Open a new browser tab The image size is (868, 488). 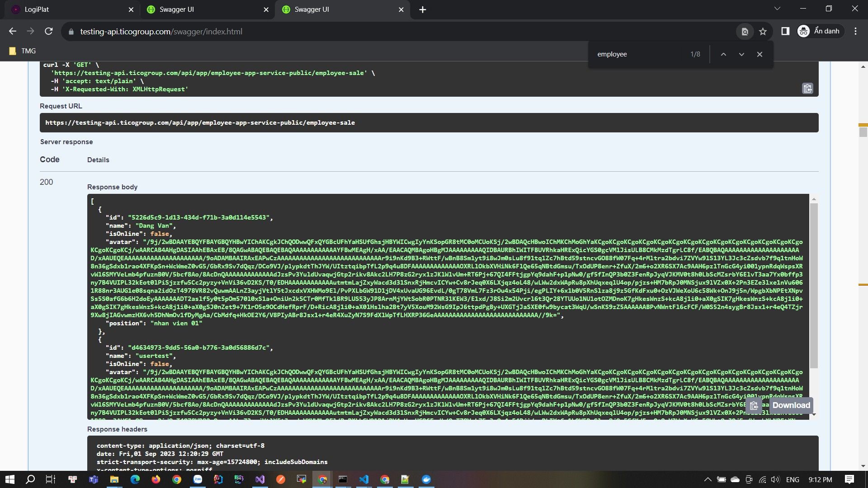point(423,9)
